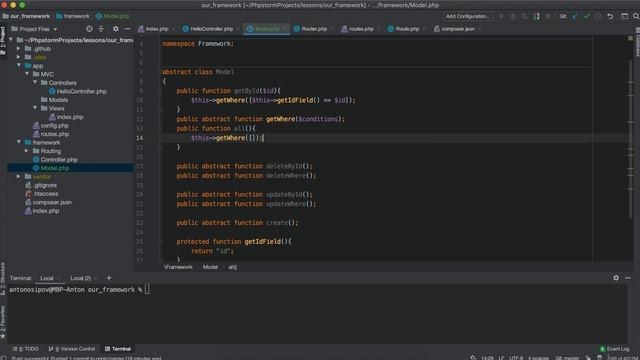Collapse the Views folder
The width and height of the screenshot is (640, 360).
pos(35,108)
